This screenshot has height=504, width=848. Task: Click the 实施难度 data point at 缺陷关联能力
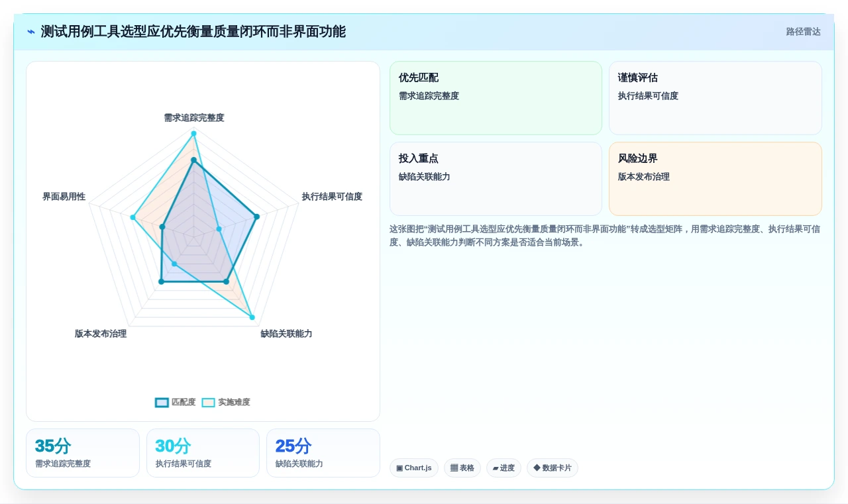(x=252, y=317)
